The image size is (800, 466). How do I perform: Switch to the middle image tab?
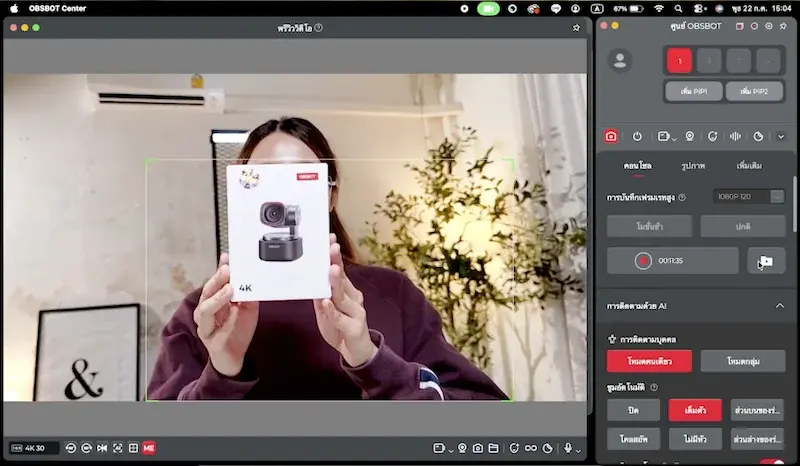(693, 166)
